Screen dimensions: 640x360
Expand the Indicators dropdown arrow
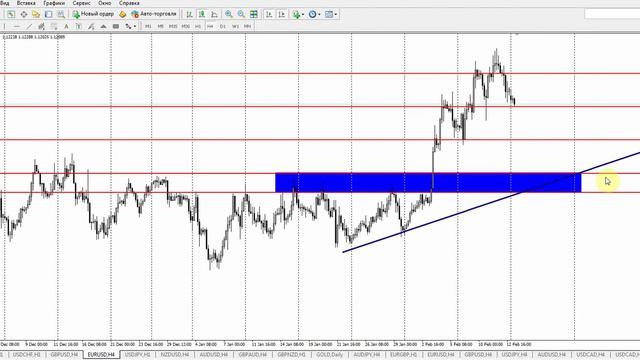303,14
